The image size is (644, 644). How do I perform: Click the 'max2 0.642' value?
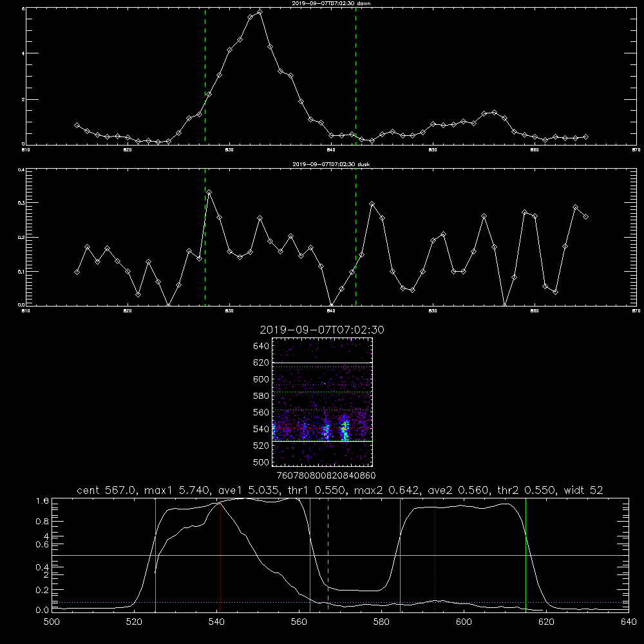386,490
